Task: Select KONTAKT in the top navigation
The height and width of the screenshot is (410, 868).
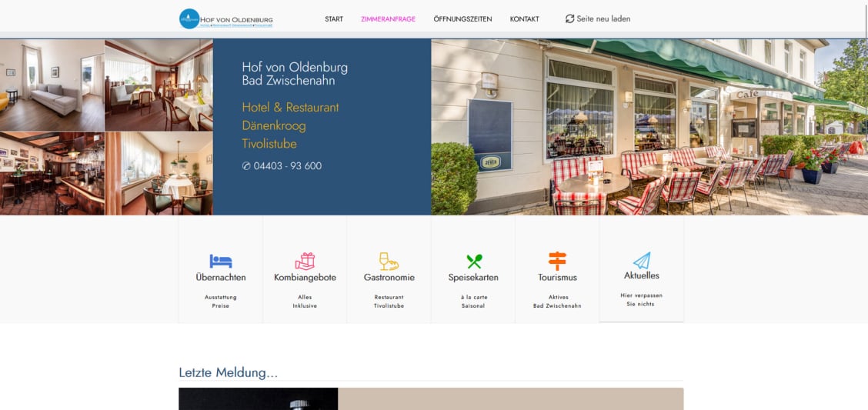Action: 524,18
